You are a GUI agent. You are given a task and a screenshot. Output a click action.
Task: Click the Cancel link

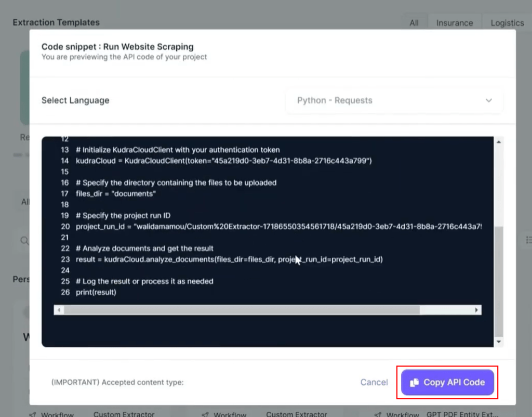point(374,382)
